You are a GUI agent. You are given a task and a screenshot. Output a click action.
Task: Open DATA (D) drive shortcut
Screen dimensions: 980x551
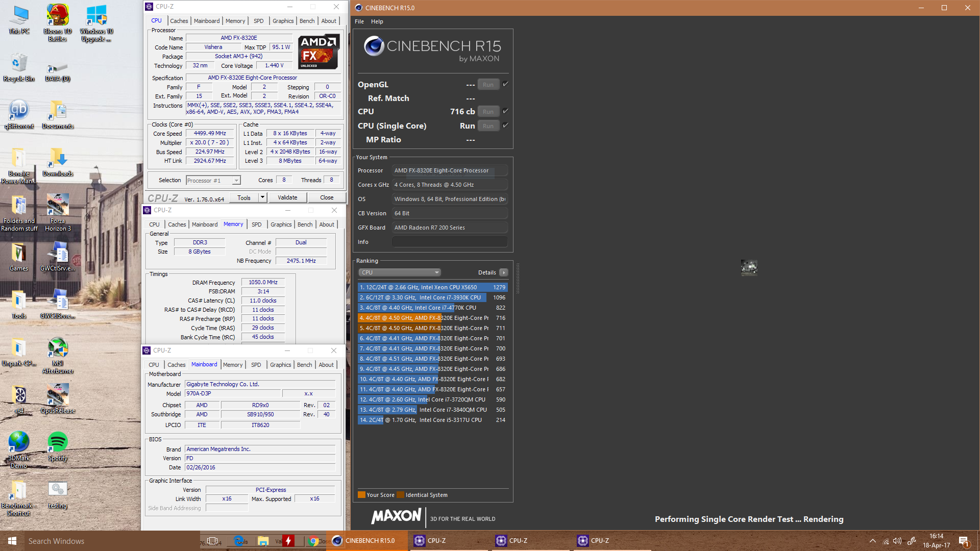tap(58, 71)
